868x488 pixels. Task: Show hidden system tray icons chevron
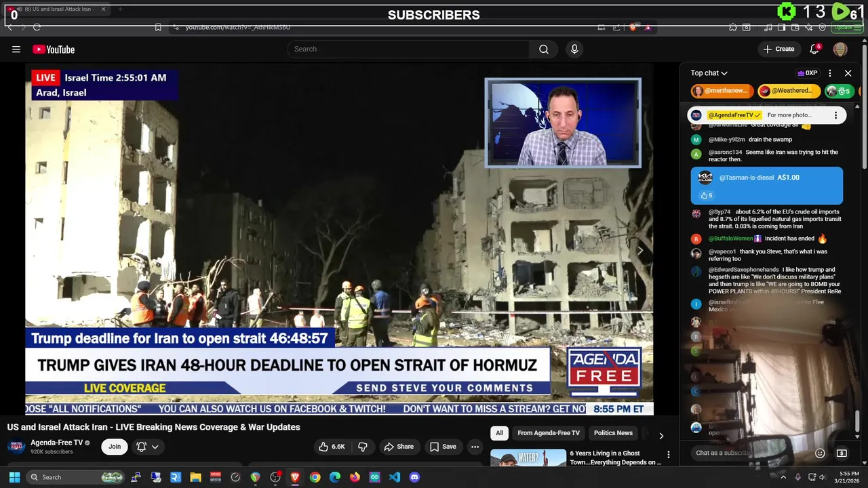coord(783,477)
